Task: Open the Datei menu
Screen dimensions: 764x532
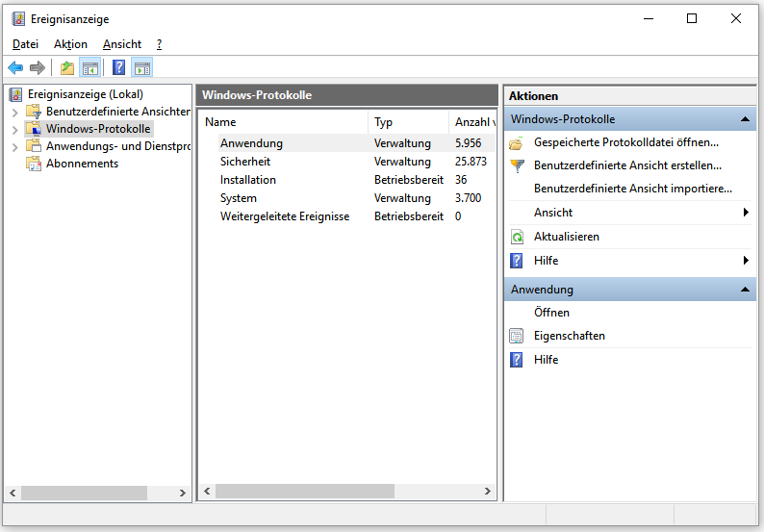Action: point(25,44)
